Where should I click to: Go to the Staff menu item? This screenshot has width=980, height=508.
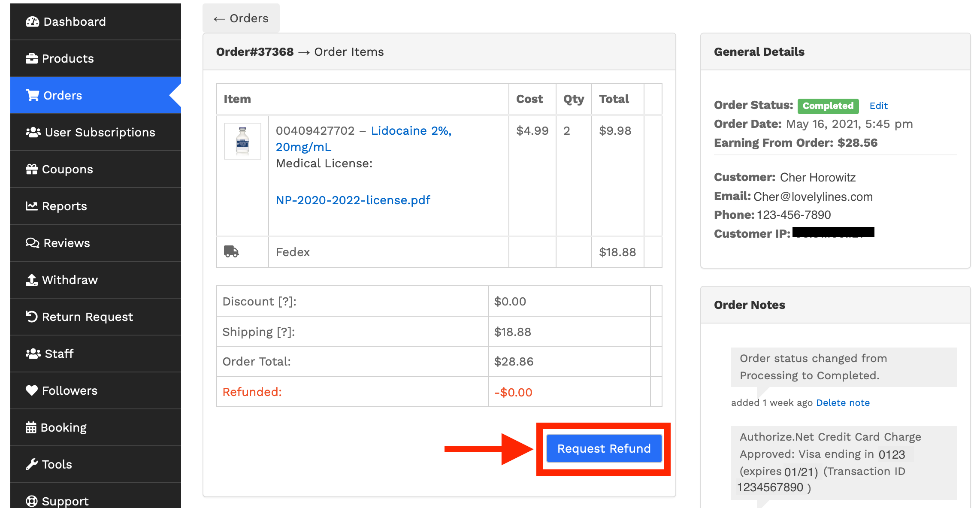click(x=59, y=354)
